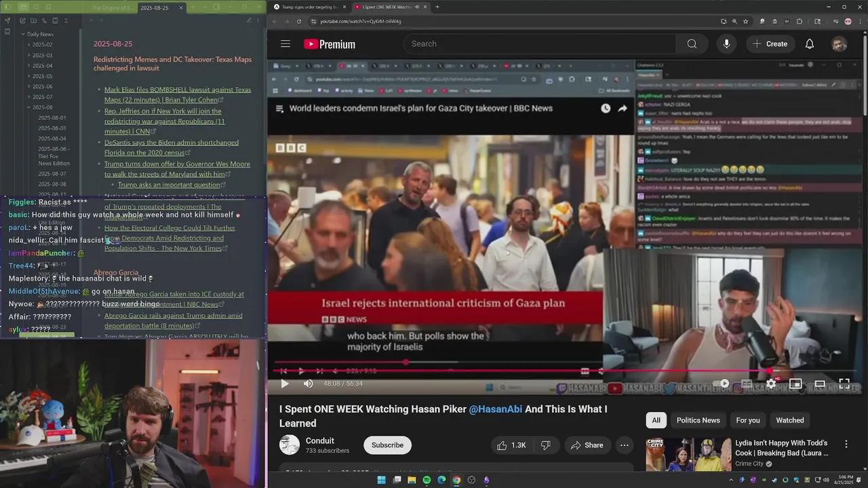The image size is (868, 488).
Task: Bookmark this page with the star icon
Action: click(x=745, y=21)
